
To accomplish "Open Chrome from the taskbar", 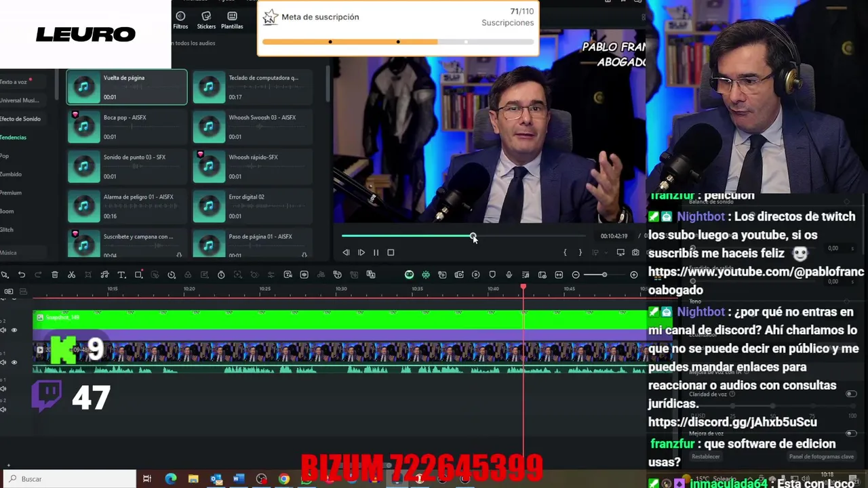I will pos(284,479).
